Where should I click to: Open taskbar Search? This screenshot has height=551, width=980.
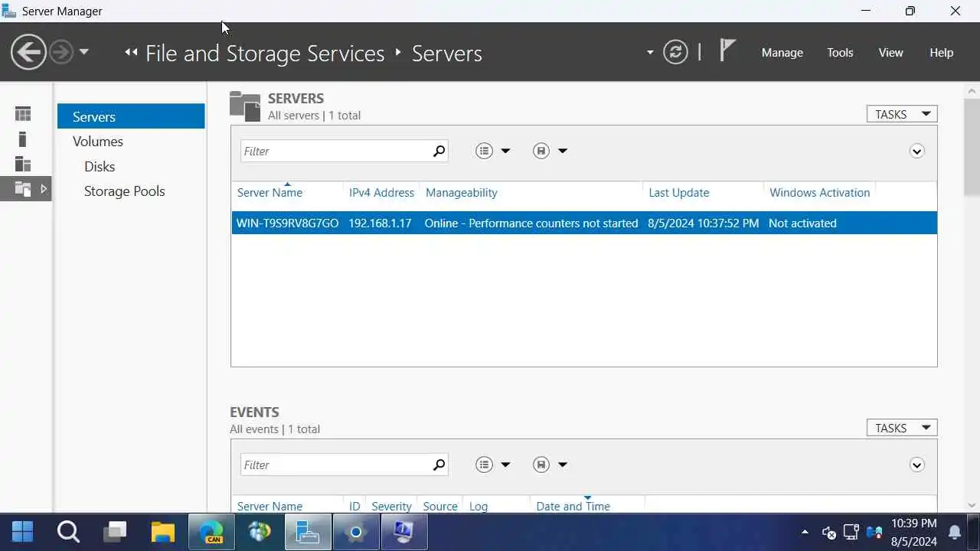[68, 531]
